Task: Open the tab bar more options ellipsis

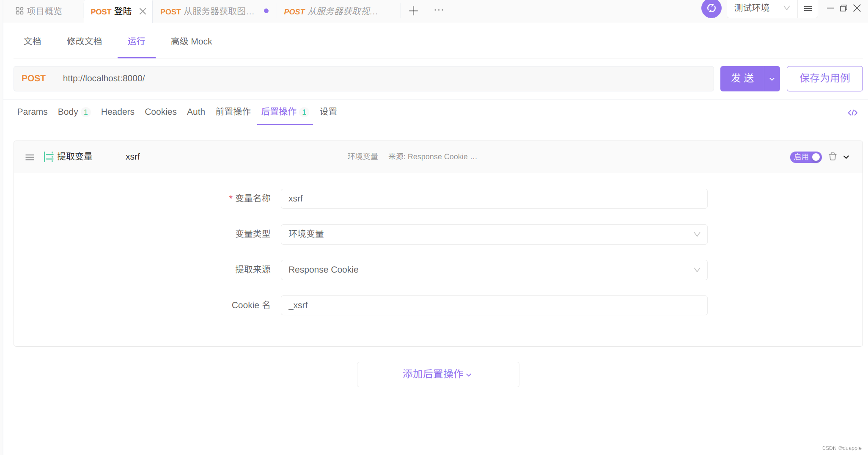Action: 439,10
